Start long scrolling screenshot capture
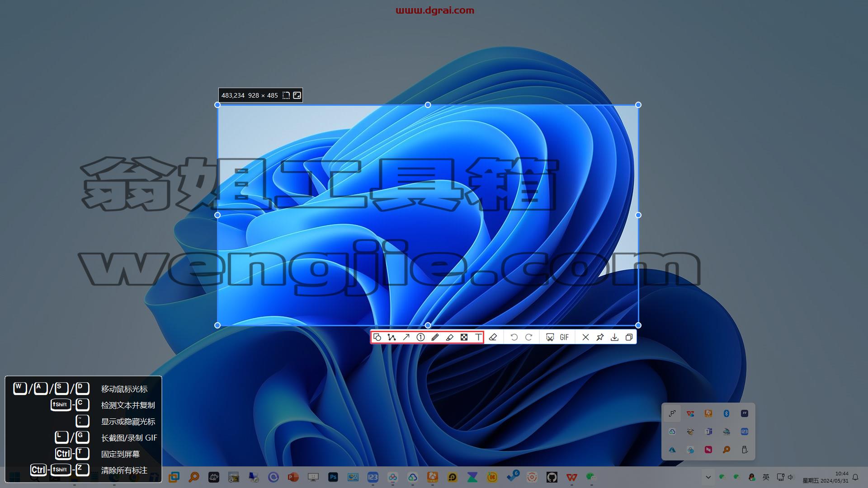868x488 pixels. coord(550,337)
